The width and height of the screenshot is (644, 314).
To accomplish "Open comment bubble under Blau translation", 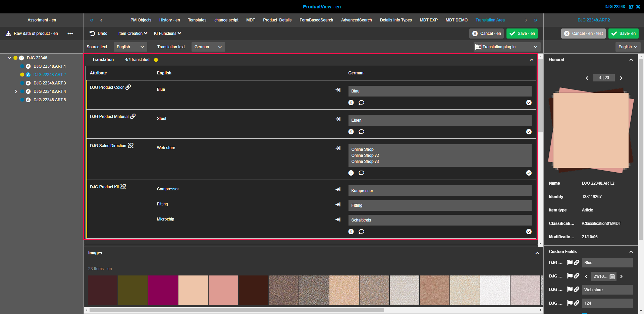I will (361, 103).
